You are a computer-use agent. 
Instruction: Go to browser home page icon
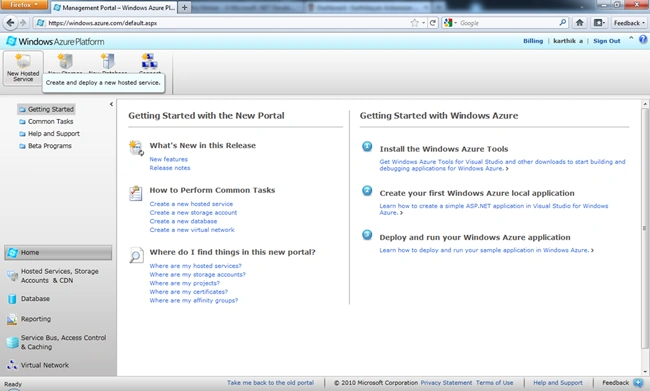click(x=580, y=23)
